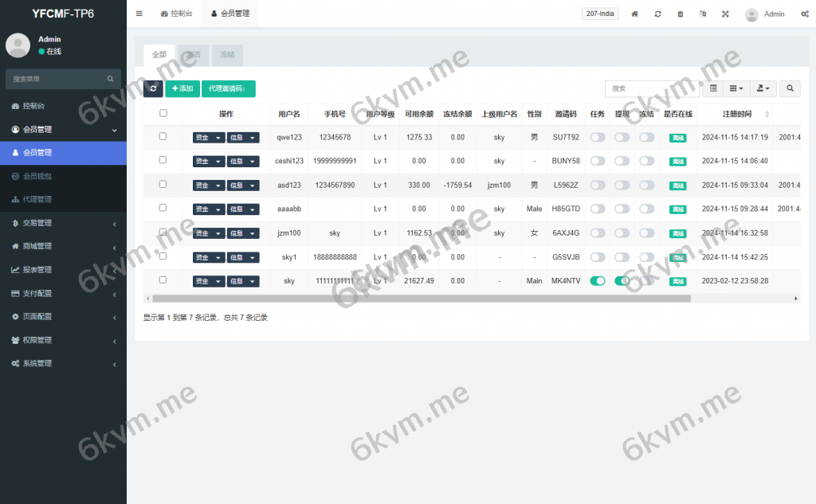This screenshot has width=816, height=504.
Task: Click the trash icon in top bar
Action: tap(680, 14)
